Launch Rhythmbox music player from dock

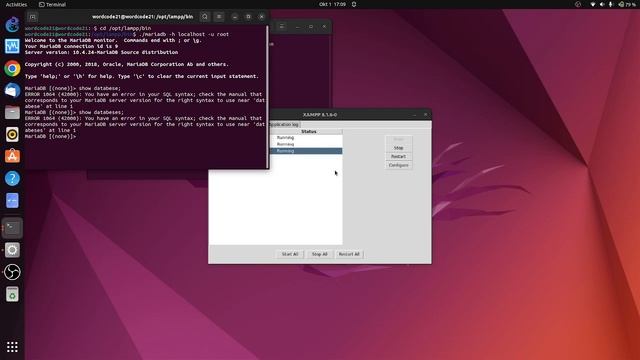click(x=12, y=134)
